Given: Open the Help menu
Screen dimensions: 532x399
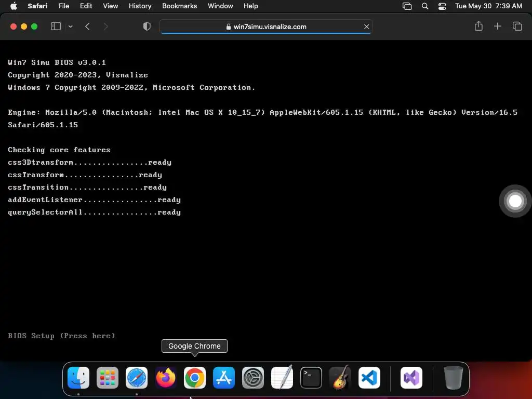Looking at the screenshot, I should 251,6.
